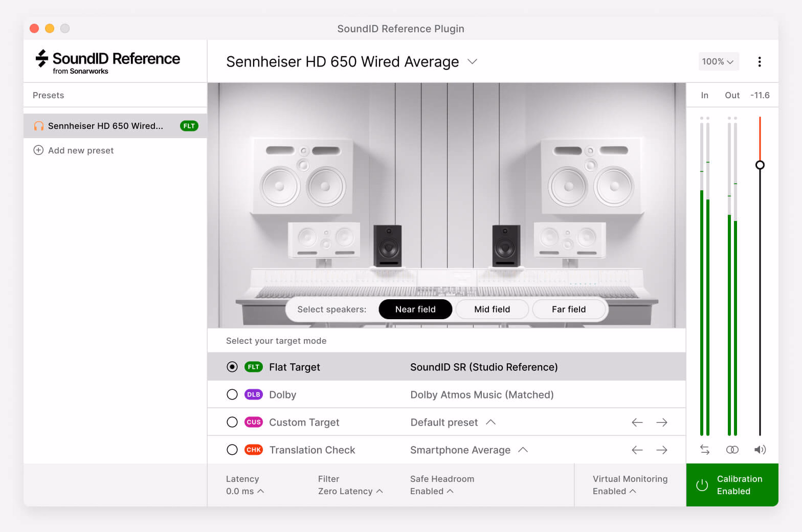Open the Virtual Monitoring Enabled menu
Screen dimensions: 802x532
pyautogui.click(x=614, y=491)
